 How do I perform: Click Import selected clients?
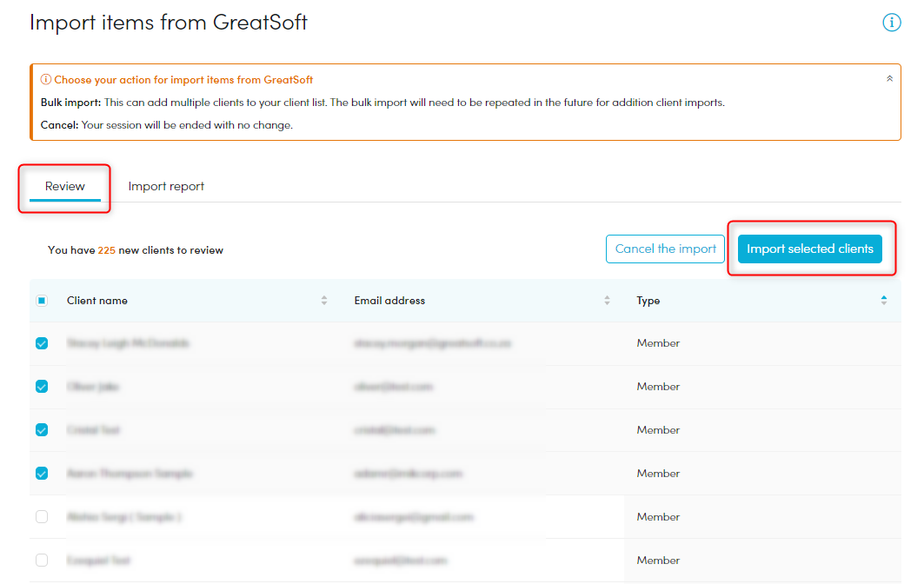point(809,249)
